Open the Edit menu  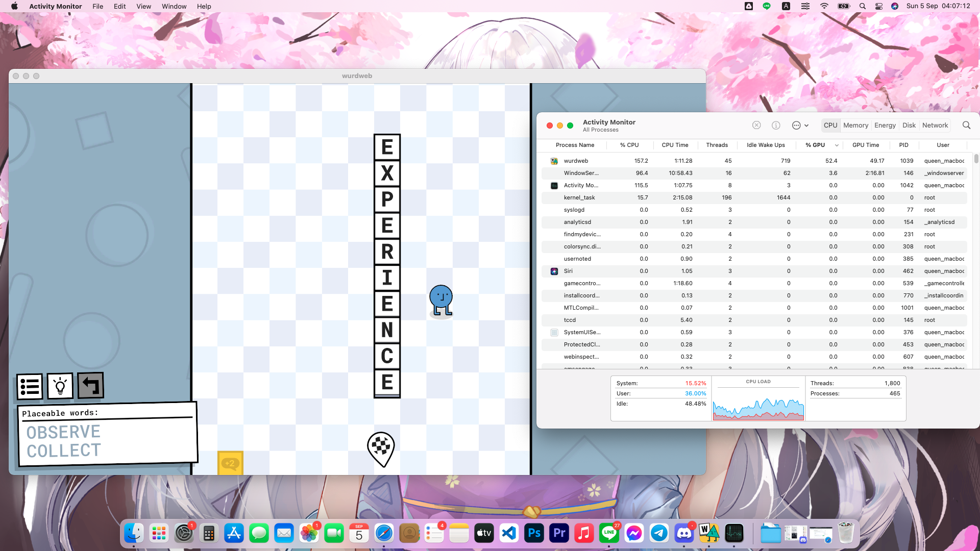point(119,6)
